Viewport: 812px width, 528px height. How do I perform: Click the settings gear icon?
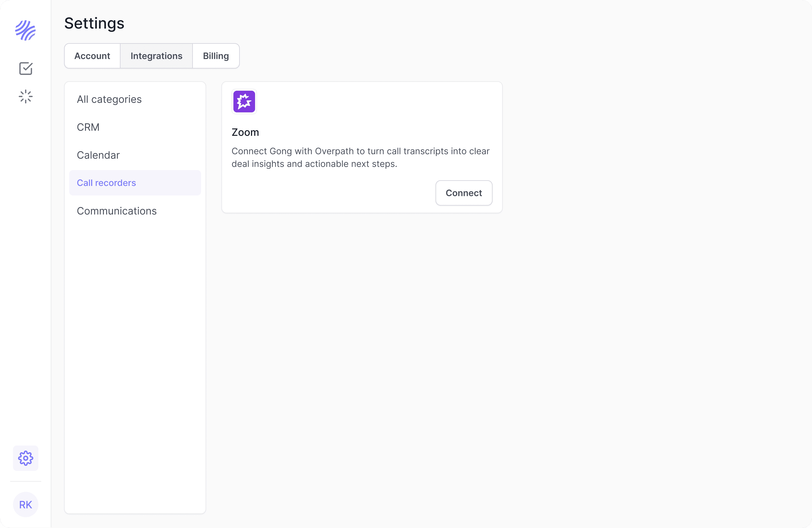[x=26, y=458]
